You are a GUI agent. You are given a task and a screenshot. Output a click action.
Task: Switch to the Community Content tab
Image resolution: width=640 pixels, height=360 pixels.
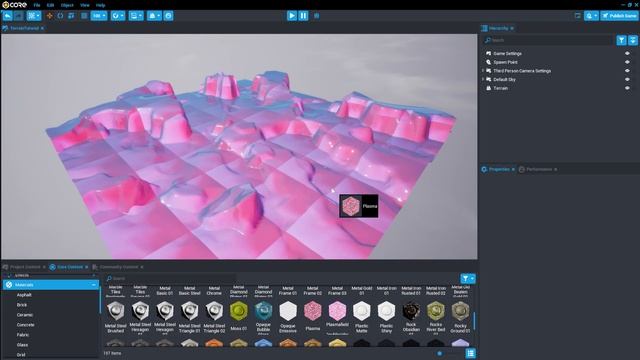coord(118,267)
